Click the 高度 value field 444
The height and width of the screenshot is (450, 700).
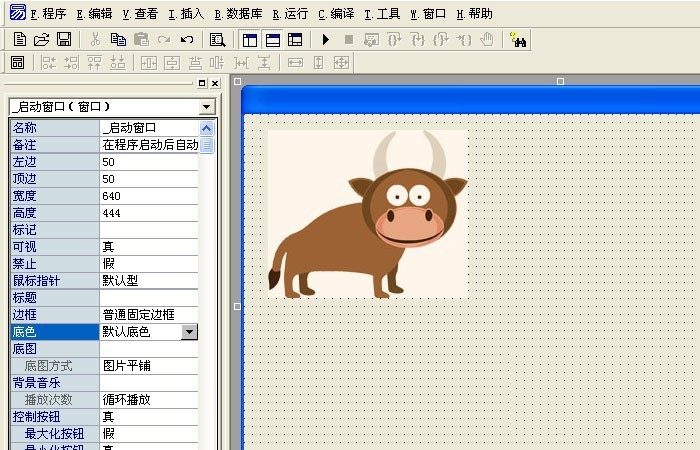(149, 213)
